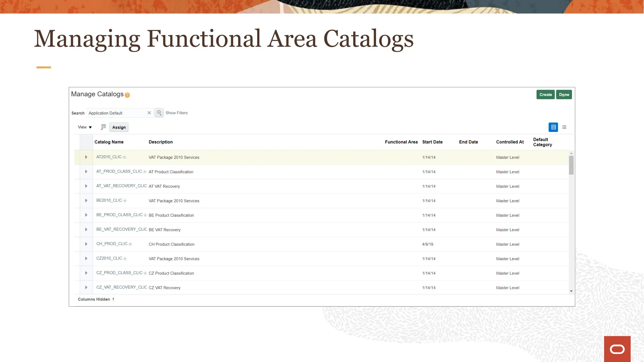Viewport: 644px width, 362px height.
Task: Expand the BE2010_CLIC row
Action: click(x=86, y=200)
